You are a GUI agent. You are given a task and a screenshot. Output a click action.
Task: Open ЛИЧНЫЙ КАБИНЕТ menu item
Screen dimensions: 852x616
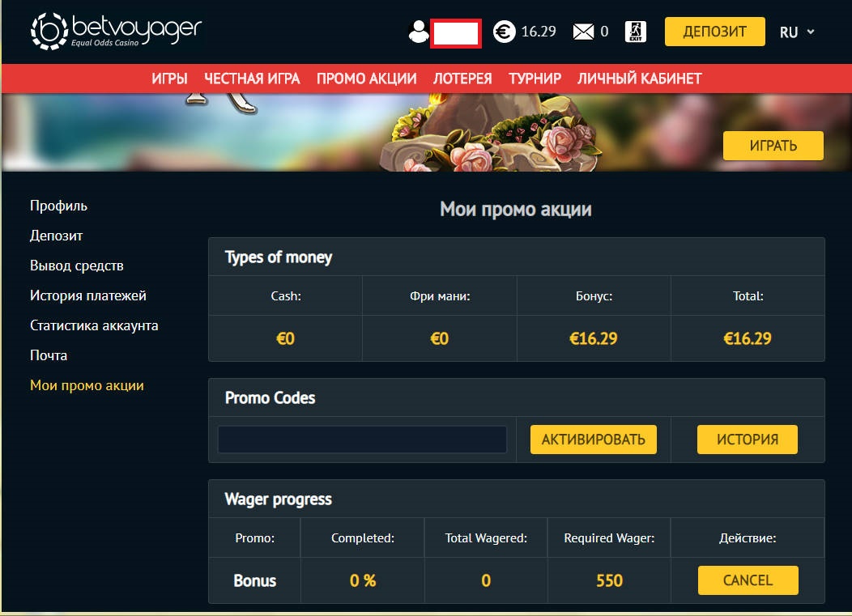coord(640,79)
